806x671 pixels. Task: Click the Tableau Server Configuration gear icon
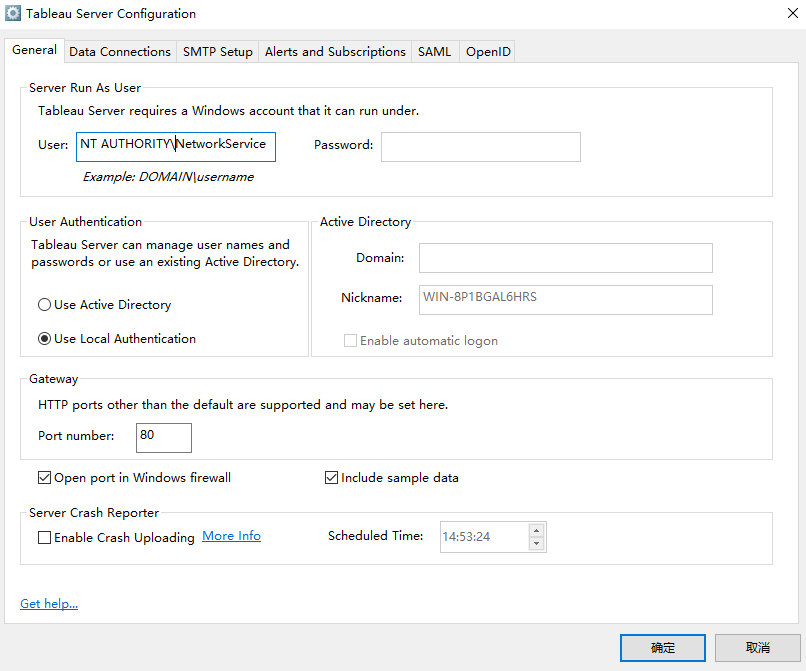[13, 13]
